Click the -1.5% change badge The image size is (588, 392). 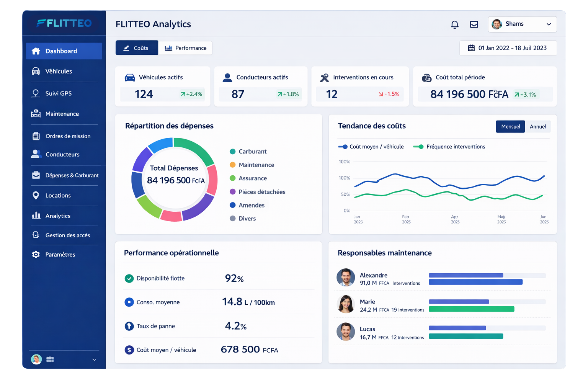tap(389, 94)
